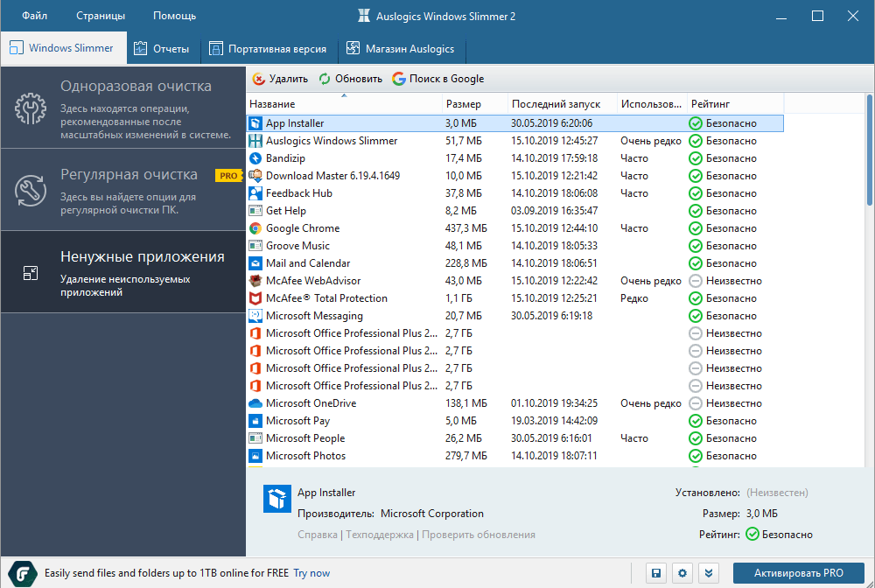Image resolution: width=875 pixels, height=588 pixels.
Task: Open the Помощь menu
Action: point(175,16)
